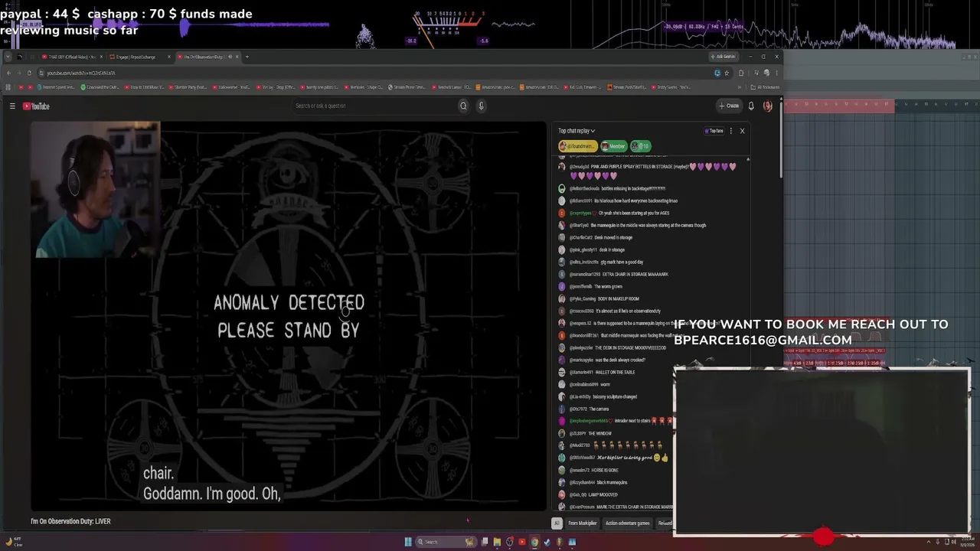Open the How to Edit Music bookmark
Viewport: 980px width, 551px height.
[146, 87]
